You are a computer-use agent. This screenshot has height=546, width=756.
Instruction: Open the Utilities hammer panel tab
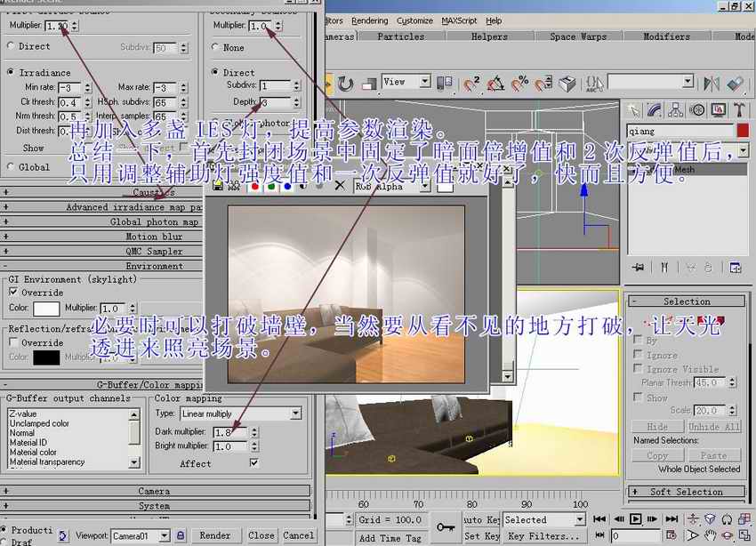(x=740, y=109)
